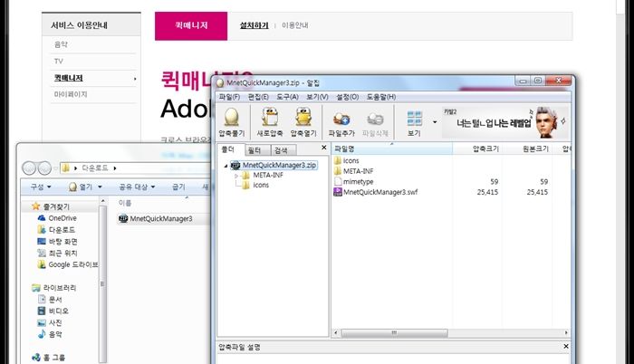
Task: Click the 퀵매니저 pink tab on web page
Action: [x=191, y=26]
